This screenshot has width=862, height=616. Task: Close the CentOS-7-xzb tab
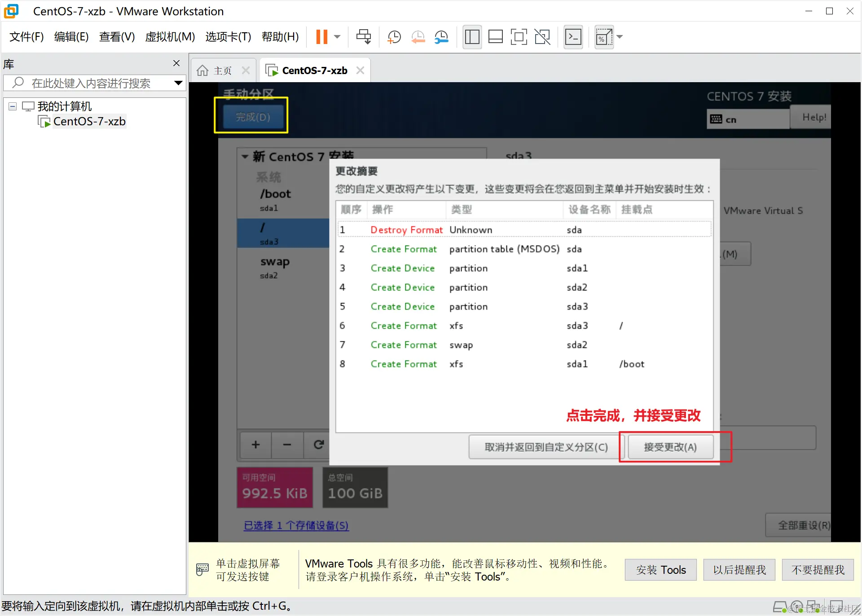[360, 70]
